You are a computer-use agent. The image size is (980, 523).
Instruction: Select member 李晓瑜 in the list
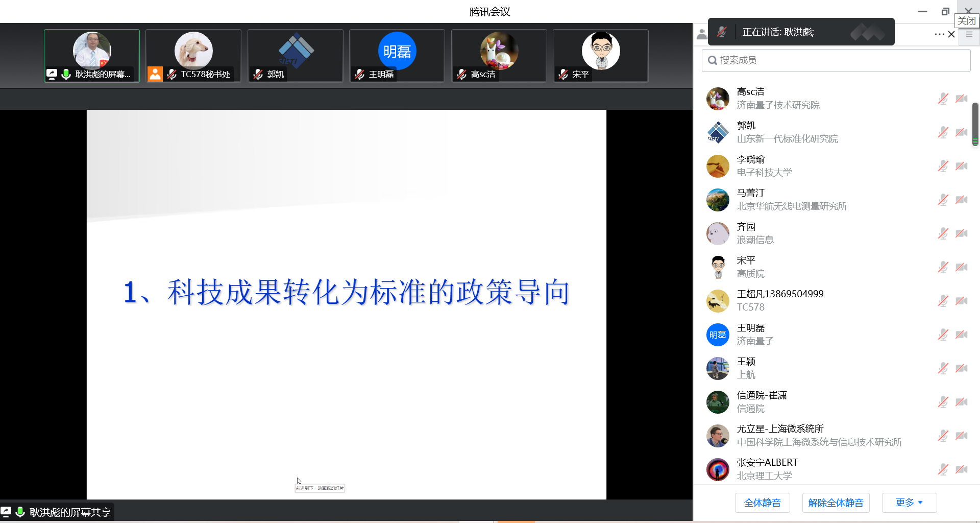click(x=836, y=166)
